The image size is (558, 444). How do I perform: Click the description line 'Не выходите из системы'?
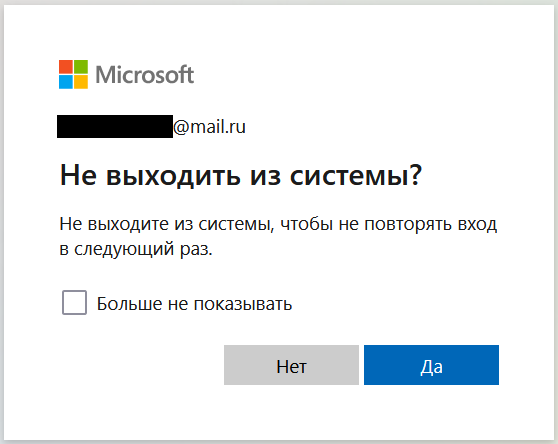(167, 224)
